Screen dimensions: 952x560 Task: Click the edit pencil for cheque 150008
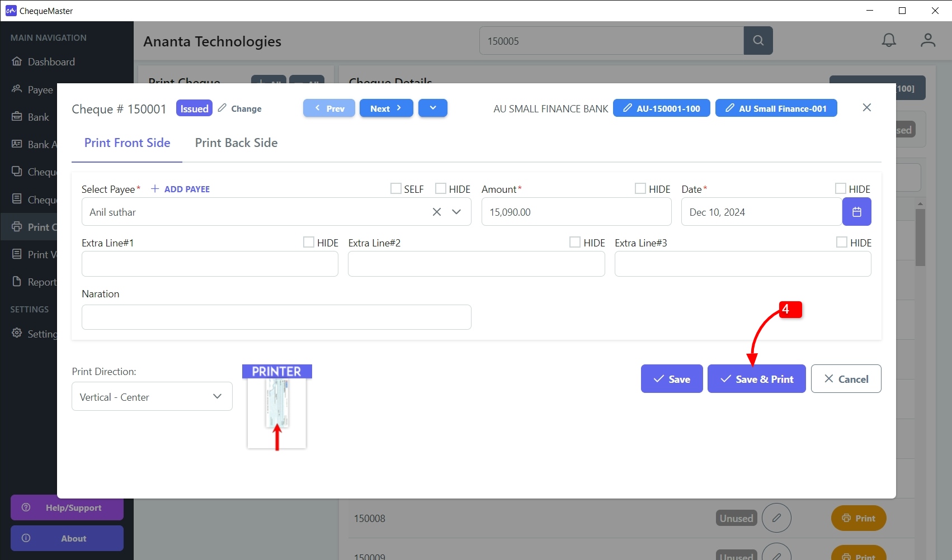776,518
